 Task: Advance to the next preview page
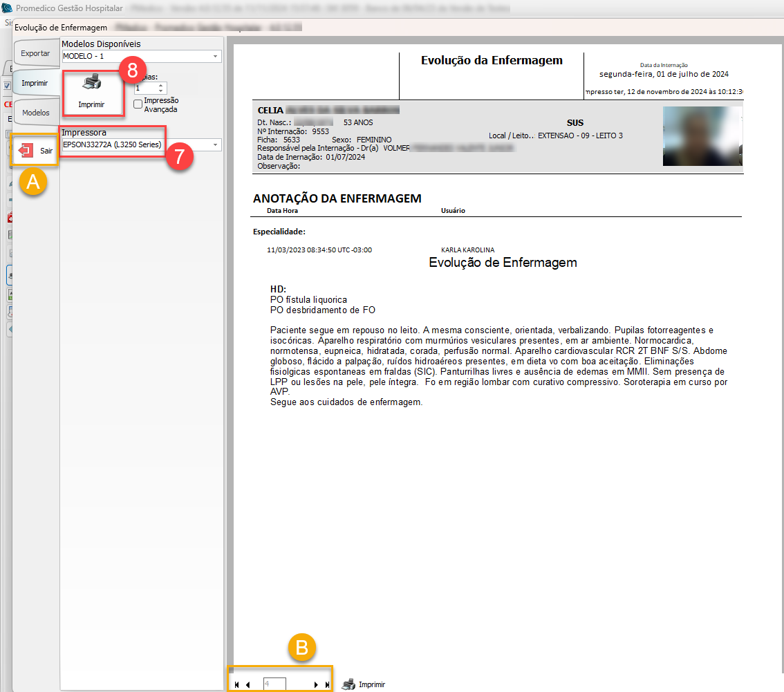316,684
